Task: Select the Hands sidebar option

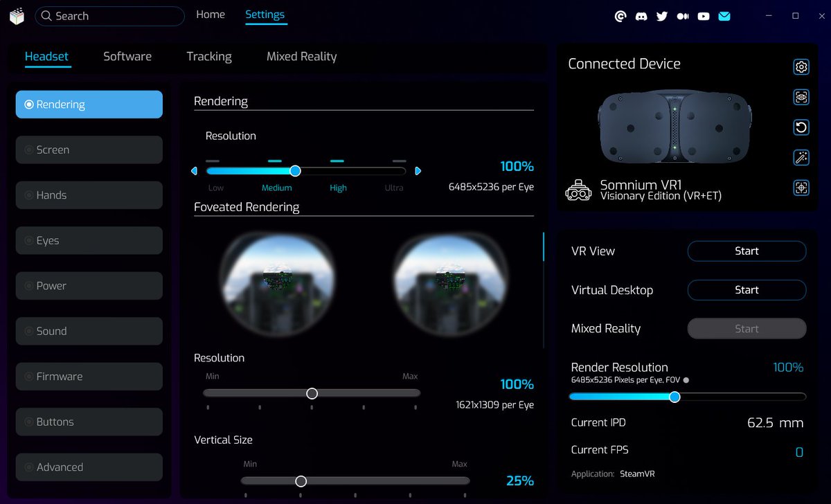Action: (x=89, y=195)
